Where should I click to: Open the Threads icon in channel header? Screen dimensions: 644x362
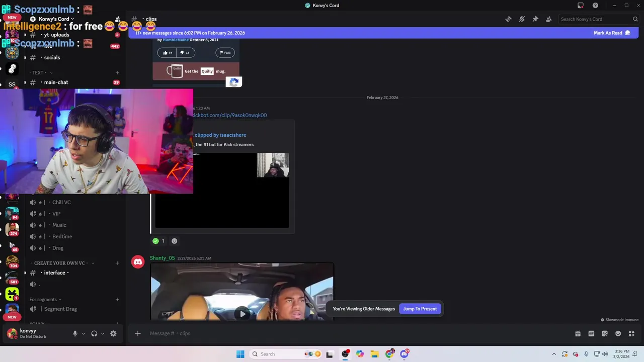tap(508, 19)
